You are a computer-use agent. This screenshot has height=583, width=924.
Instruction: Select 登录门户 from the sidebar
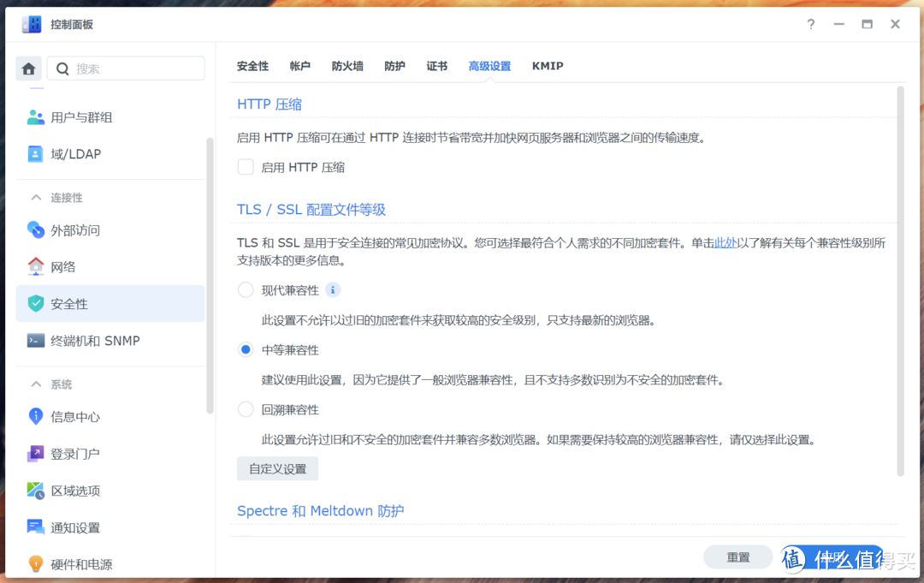tap(79, 454)
